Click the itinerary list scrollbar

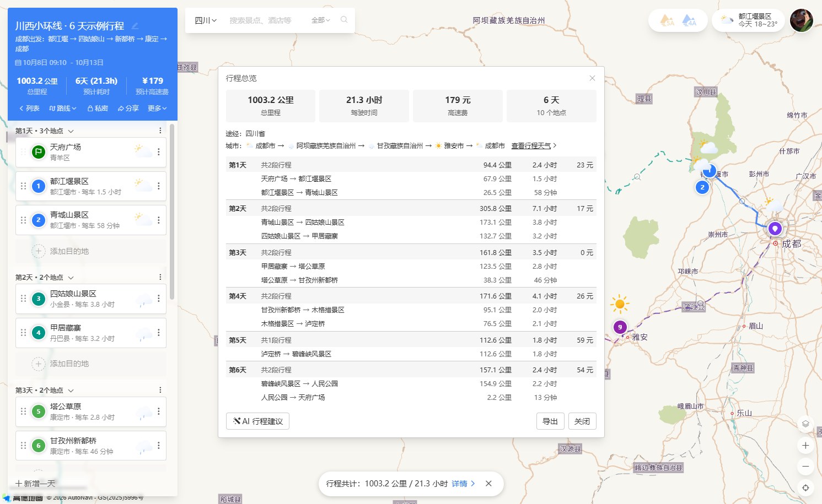pos(172,212)
